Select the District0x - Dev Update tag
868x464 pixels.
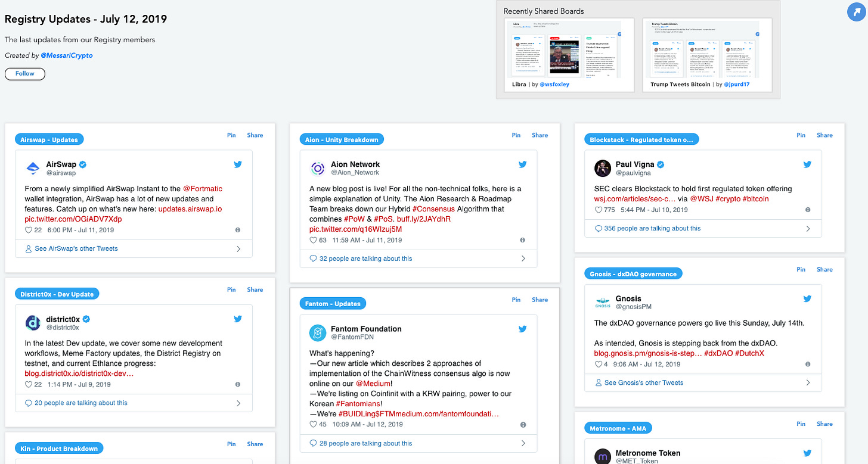click(x=57, y=294)
